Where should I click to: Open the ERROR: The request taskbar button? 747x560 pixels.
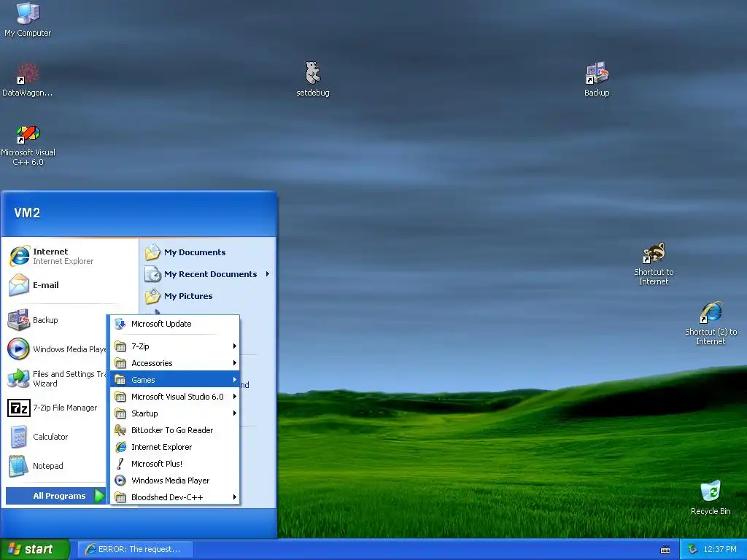(x=135, y=549)
